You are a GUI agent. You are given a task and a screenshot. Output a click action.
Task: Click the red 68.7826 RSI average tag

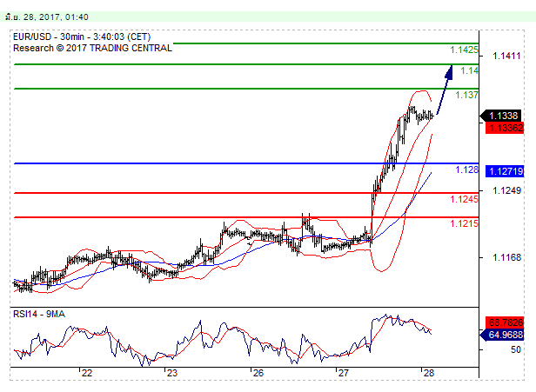505,322
